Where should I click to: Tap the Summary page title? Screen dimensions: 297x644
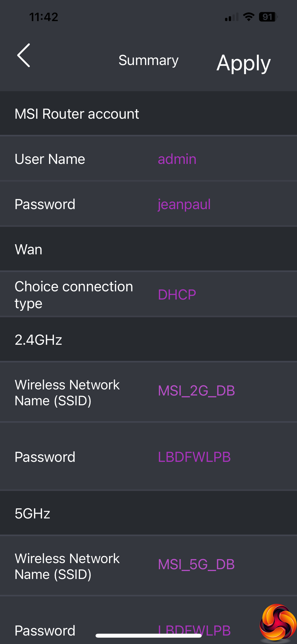tap(148, 60)
